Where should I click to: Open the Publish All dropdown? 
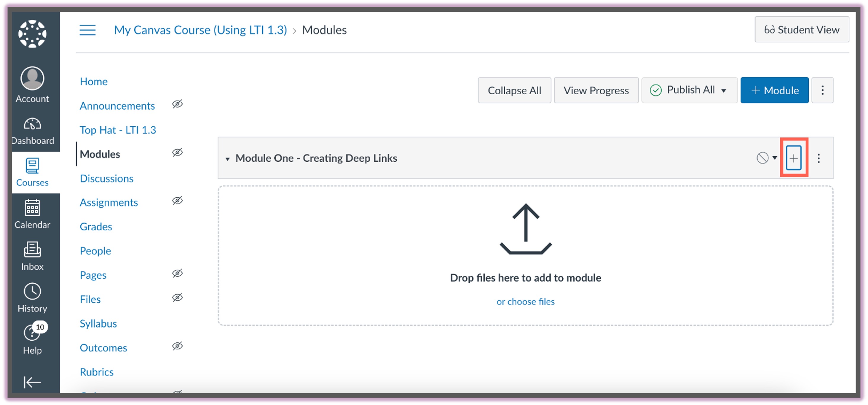pyautogui.click(x=690, y=90)
